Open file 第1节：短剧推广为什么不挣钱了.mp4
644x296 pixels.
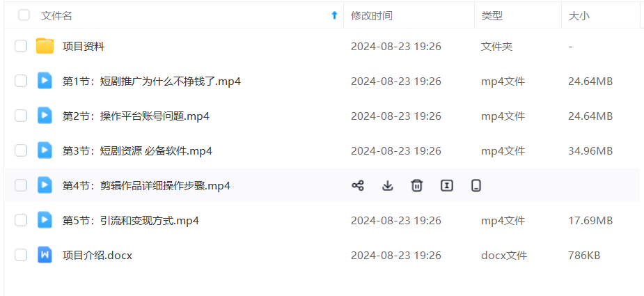[152, 81]
